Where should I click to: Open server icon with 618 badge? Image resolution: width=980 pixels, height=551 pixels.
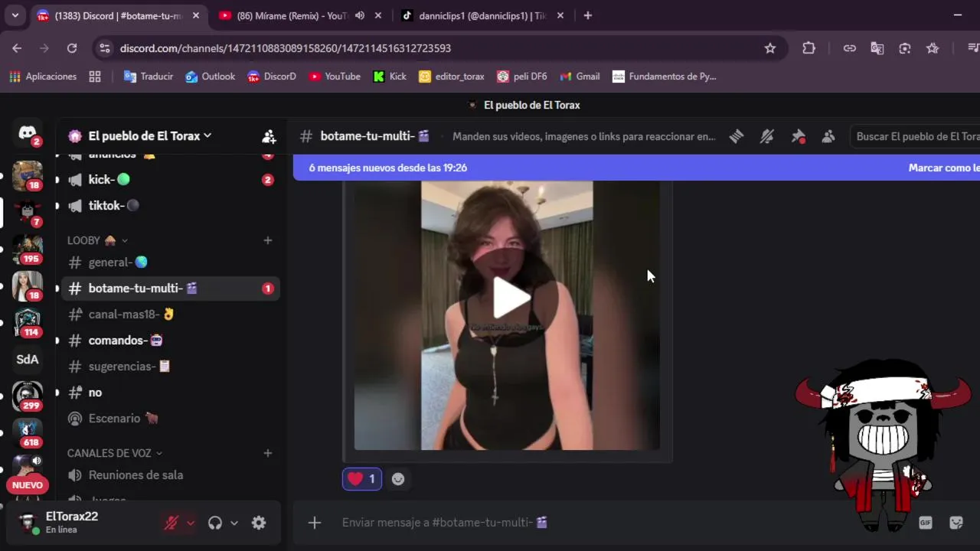pyautogui.click(x=28, y=432)
